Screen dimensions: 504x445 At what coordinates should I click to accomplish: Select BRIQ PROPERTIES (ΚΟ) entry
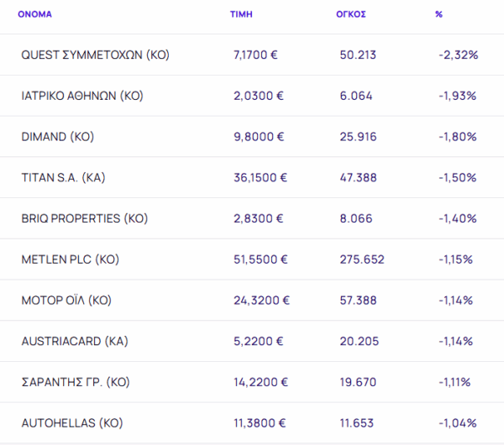pos(85,218)
